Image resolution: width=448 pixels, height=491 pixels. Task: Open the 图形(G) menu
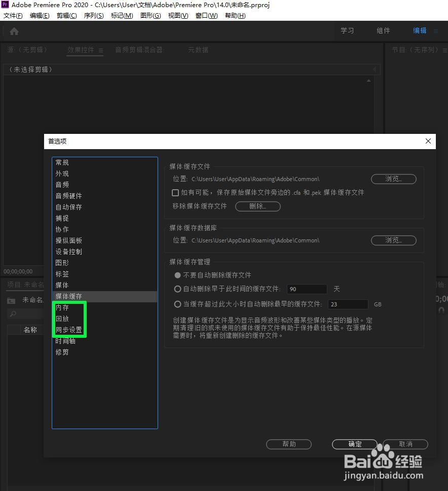pos(151,16)
